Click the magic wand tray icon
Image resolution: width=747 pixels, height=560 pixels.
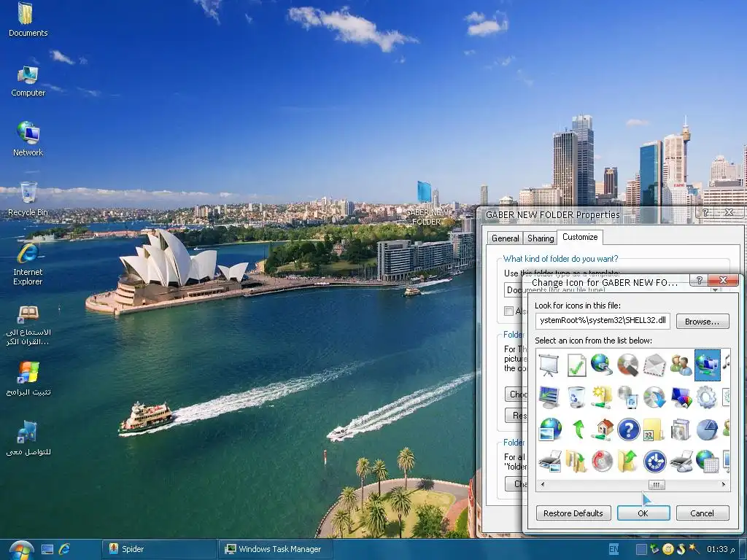(x=694, y=549)
